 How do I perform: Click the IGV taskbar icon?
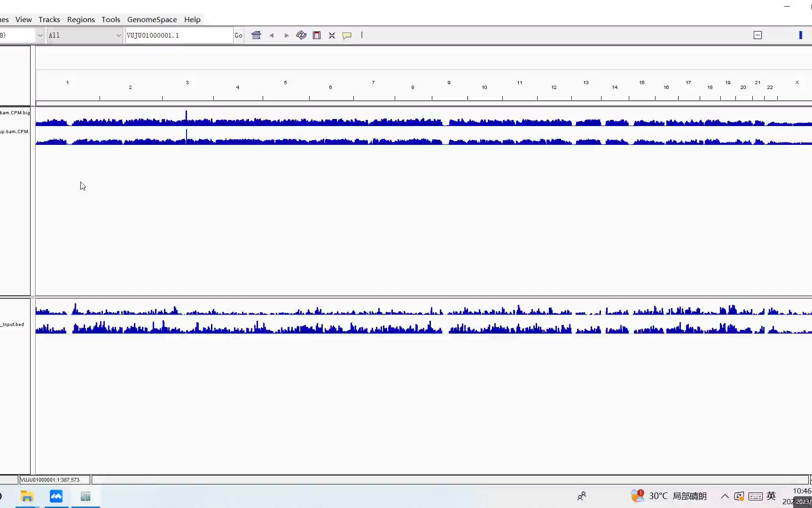click(x=86, y=496)
